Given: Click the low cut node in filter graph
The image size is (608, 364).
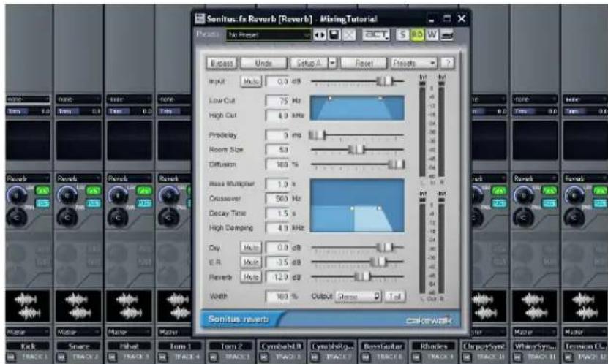Looking at the screenshot, I should click(330, 99).
